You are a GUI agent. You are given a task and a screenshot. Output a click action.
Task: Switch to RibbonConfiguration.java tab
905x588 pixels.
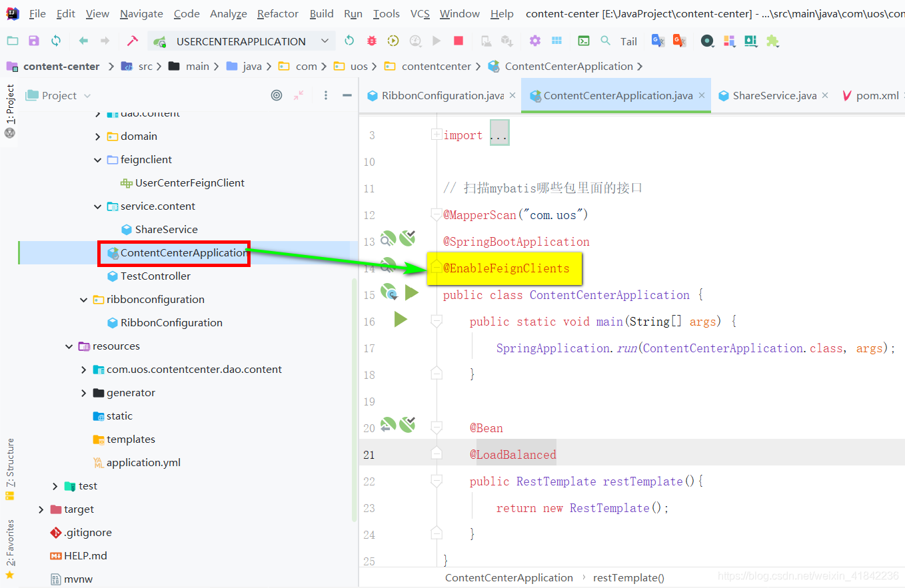pyautogui.click(x=442, y=95)
